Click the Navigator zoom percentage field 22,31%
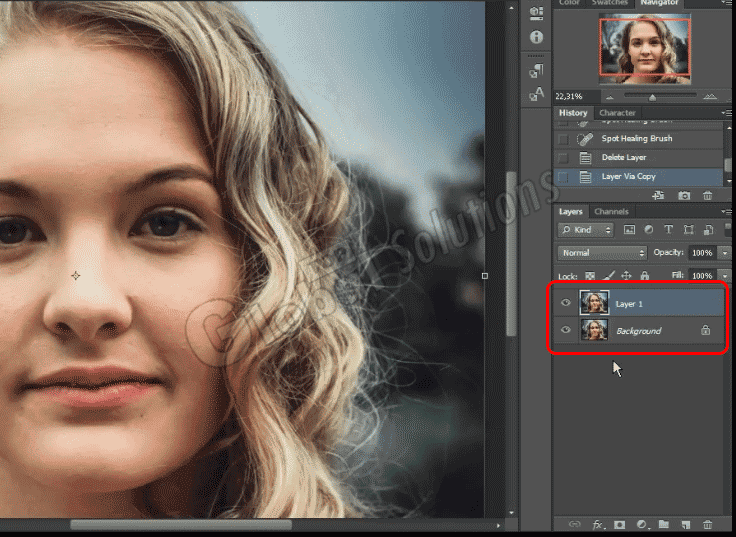736x537 pixels. (577, 96)
